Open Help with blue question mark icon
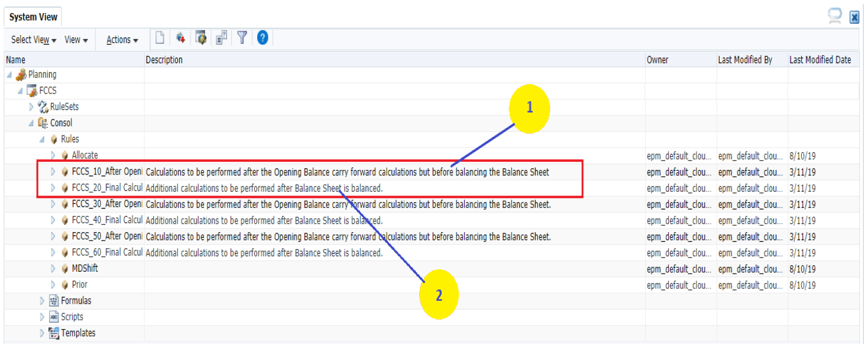868x344 pixels. (x=263, y=38)
